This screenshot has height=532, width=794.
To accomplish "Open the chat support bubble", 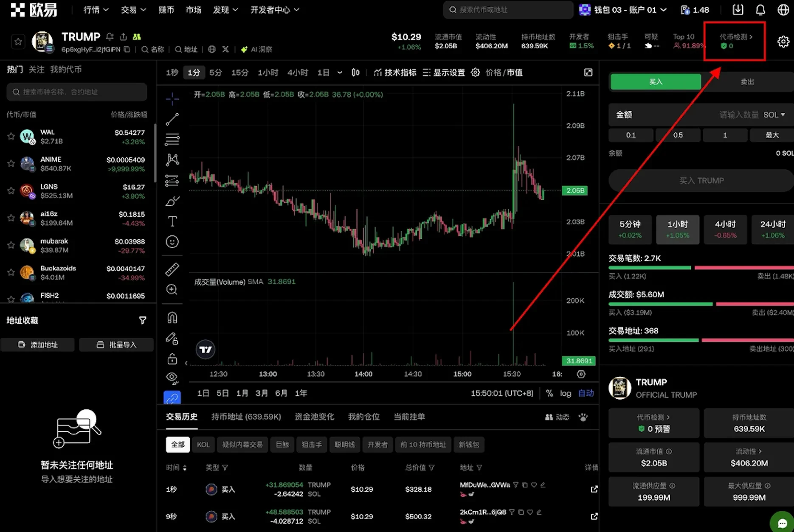I will [x=783, y=523].
